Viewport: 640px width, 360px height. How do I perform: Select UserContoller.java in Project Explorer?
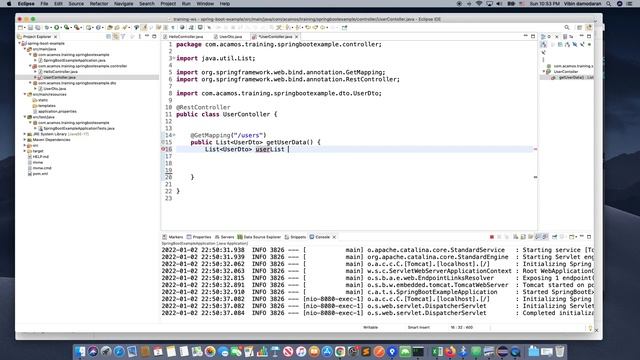pos(59,77)
